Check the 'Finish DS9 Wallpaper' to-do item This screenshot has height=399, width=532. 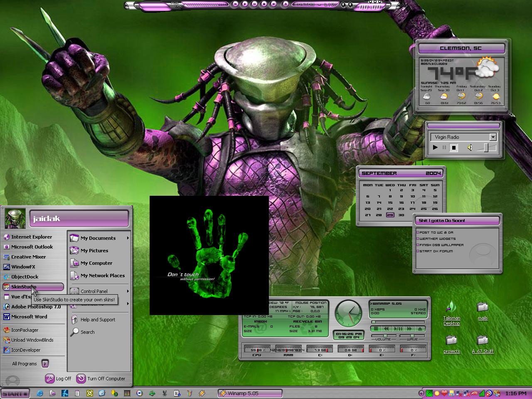[x=418, y=245]
